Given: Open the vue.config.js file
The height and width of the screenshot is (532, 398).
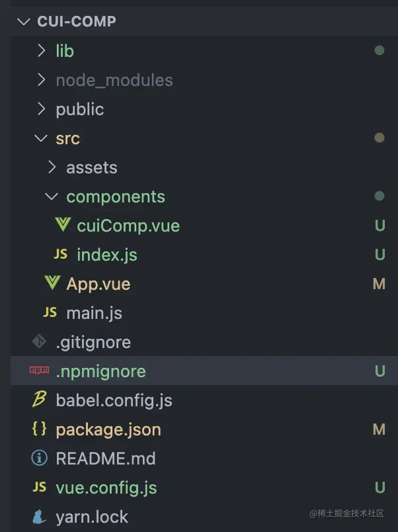Looking at the screenshot, I should coord(106,488).
